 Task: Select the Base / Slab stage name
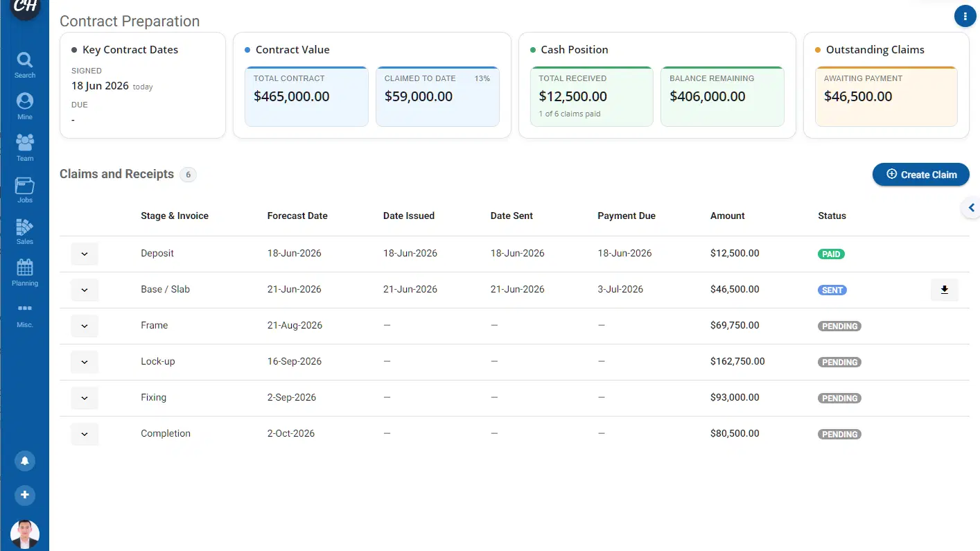pyautogui.click(x=165, y=289)
